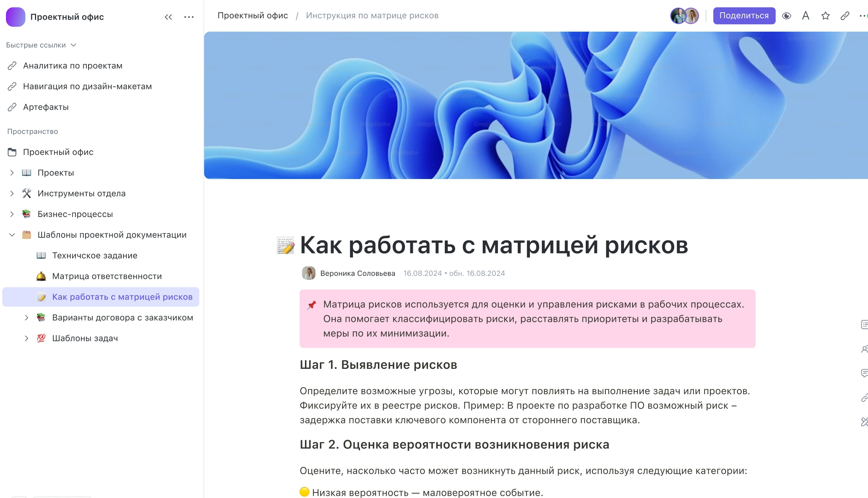868x498 pixels.
Task: Copy page link using chain icon
Action: click(x=845, y=16)
